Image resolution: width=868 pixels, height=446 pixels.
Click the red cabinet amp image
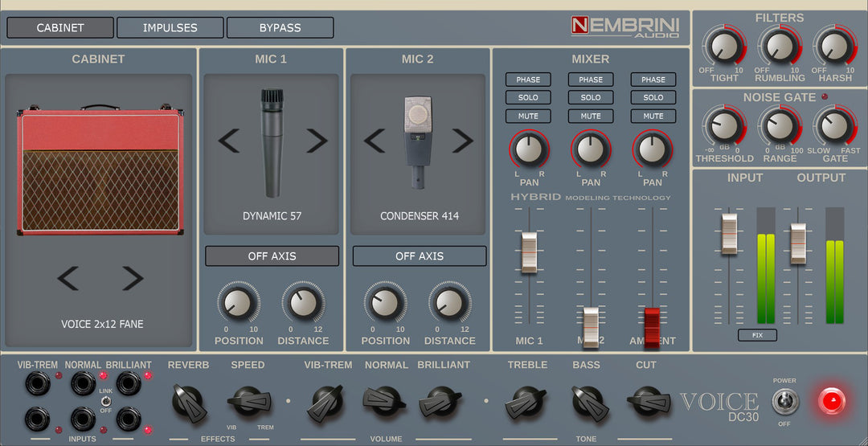pos(98,171)
